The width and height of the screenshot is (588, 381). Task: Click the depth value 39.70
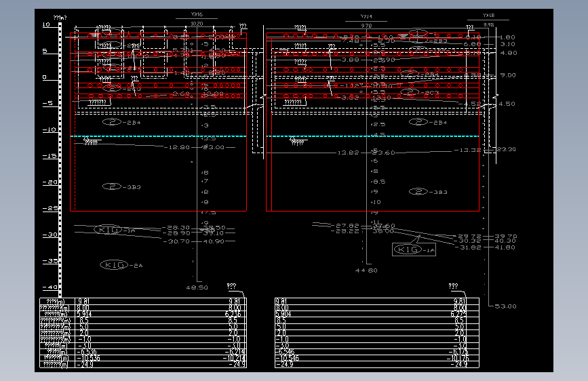505,236
